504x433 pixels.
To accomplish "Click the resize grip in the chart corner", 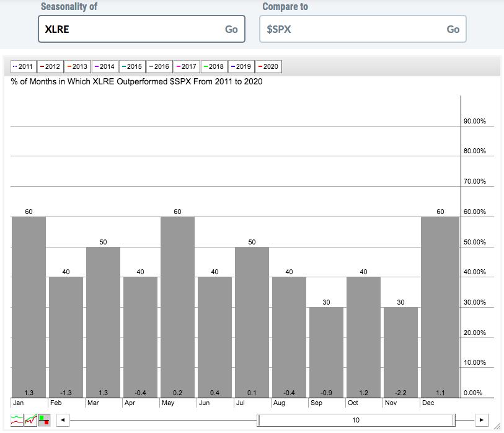I will 497,427.
